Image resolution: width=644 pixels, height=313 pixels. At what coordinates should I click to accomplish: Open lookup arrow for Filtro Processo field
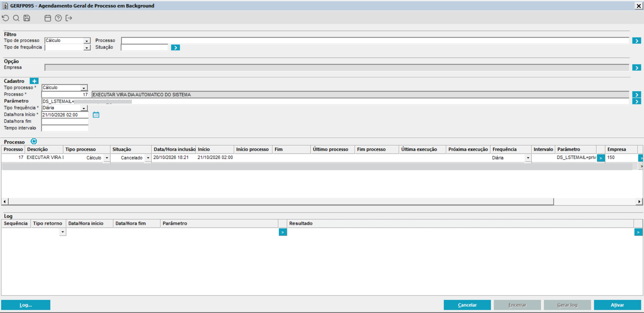click(637, 41)
